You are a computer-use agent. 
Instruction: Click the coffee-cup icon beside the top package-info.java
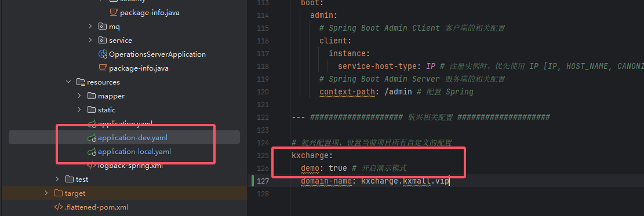114,13
